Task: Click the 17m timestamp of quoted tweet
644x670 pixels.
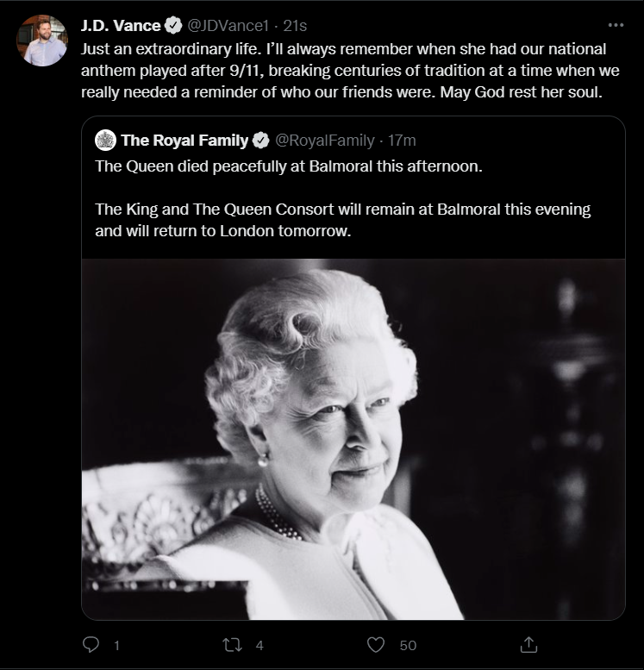Action: (402, 141)
